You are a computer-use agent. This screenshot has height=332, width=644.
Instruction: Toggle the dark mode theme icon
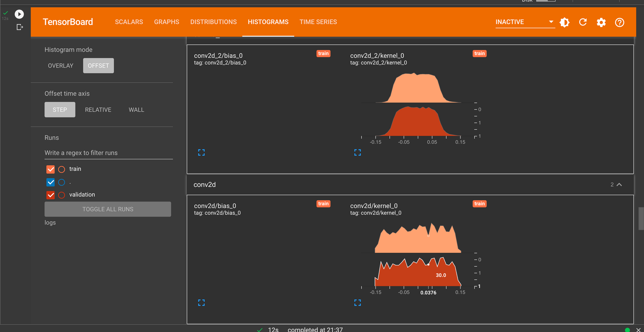pyautogui.click(x=564, y=22)
